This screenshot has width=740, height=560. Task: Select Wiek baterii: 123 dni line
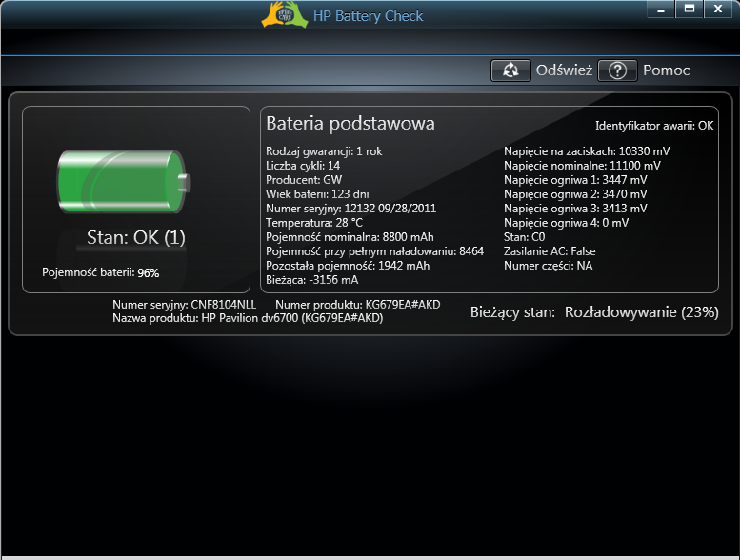pyautogui.click(x=317, y=194)
